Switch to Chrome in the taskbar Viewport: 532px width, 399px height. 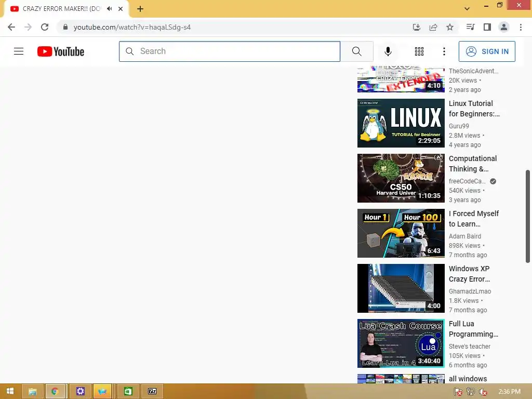(x=55, y=391)
